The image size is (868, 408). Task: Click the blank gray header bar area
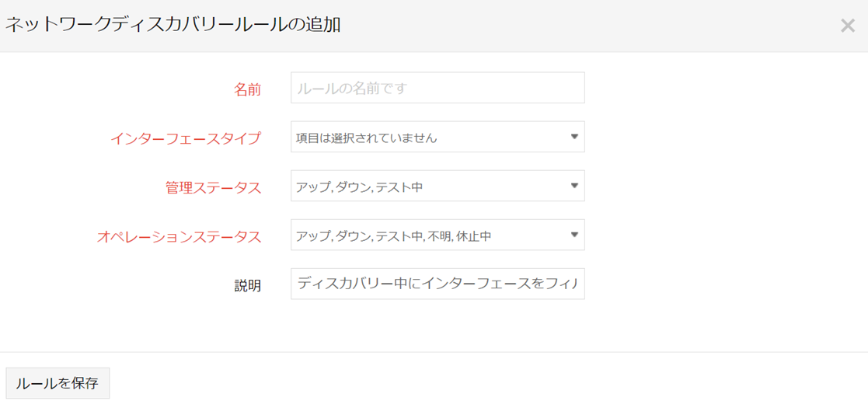pos(583,25)
